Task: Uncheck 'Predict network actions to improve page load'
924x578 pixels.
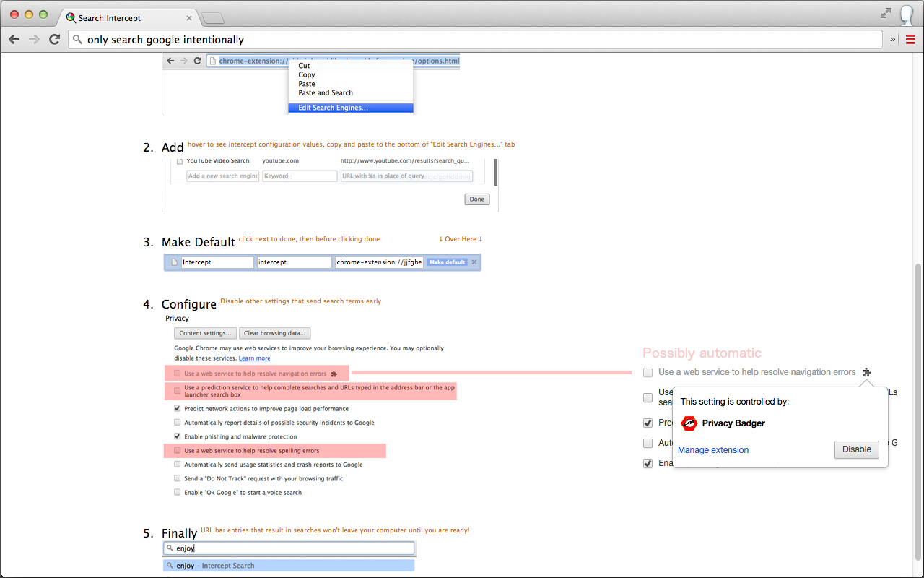Action: coord(178,409)
